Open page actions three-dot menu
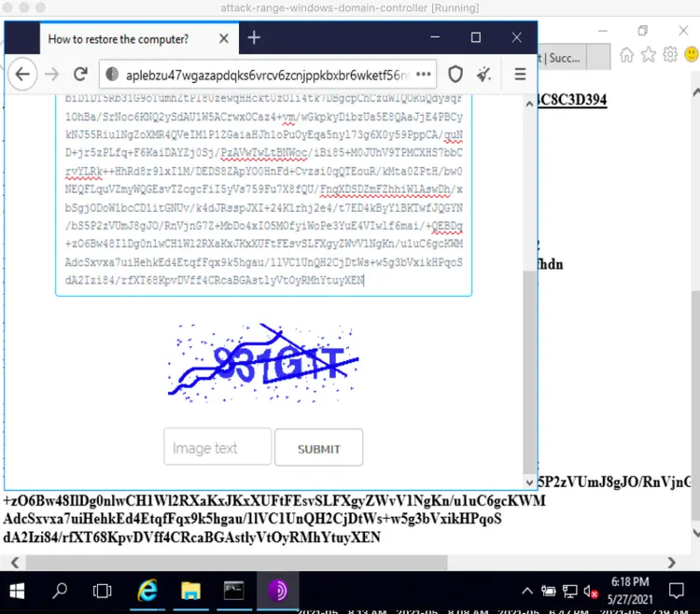The height and width of the screenshot is (614, 700). 423,74
